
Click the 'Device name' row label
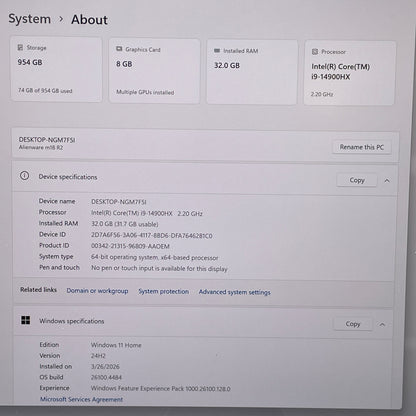(57, 201)
